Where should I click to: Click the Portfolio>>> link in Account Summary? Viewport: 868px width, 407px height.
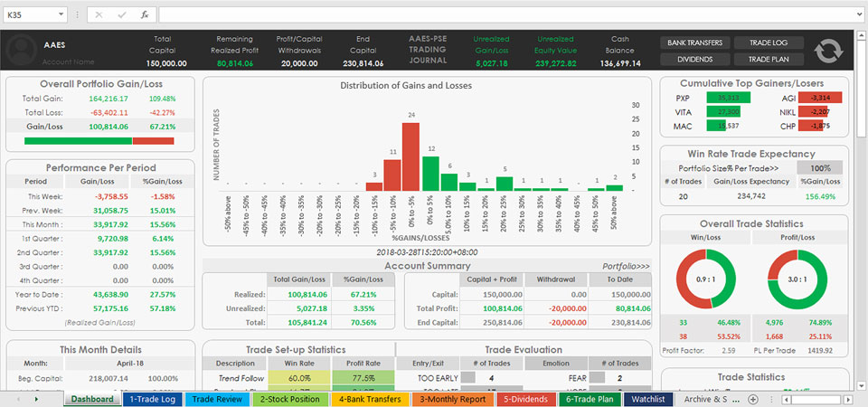[626, 267]
